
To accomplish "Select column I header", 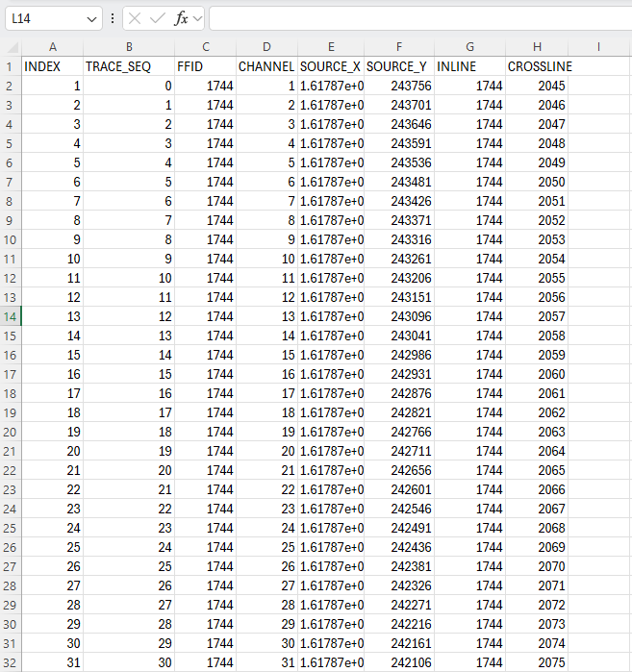I will tap(598, 47).
